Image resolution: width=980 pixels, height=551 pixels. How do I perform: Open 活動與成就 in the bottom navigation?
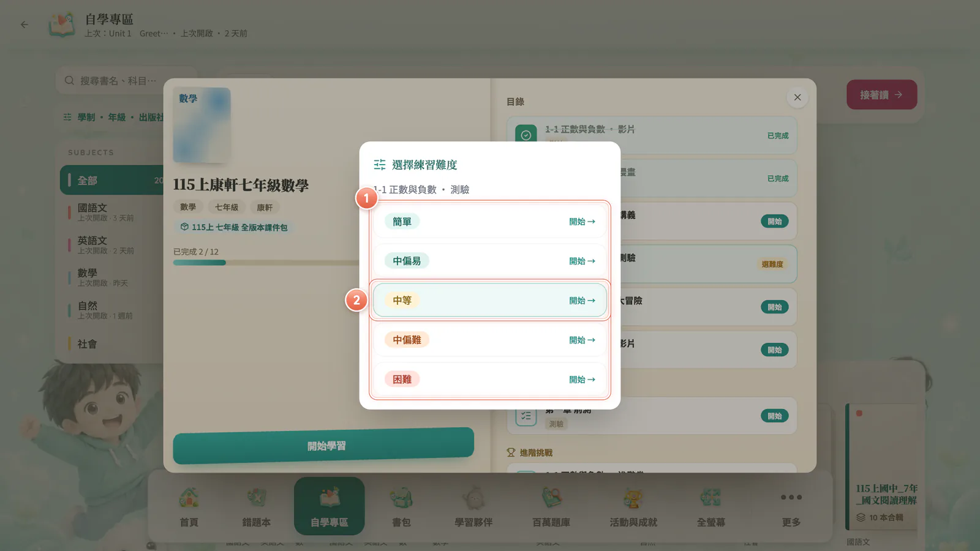[633, 506]
